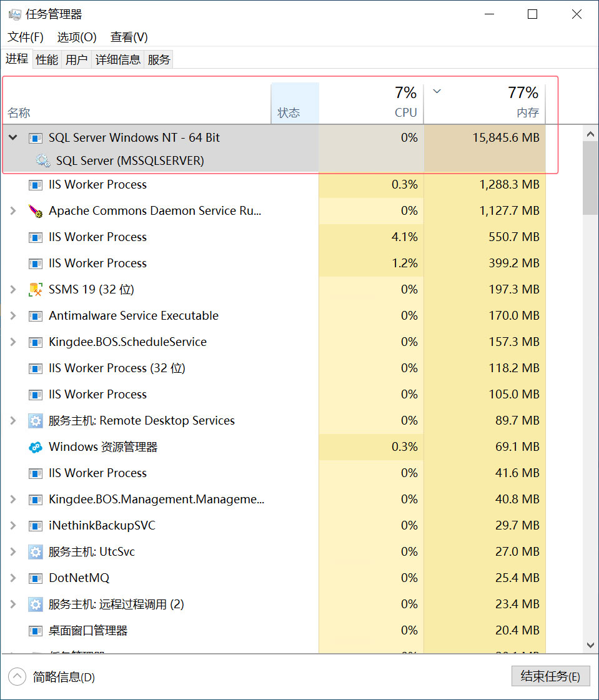
Task: Select the icon of IIS Worker Process using 399.2 MB
Action: pos(35,264)
